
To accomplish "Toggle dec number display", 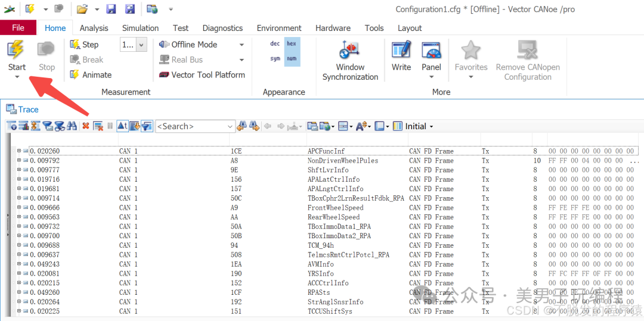I will point(275,43).
